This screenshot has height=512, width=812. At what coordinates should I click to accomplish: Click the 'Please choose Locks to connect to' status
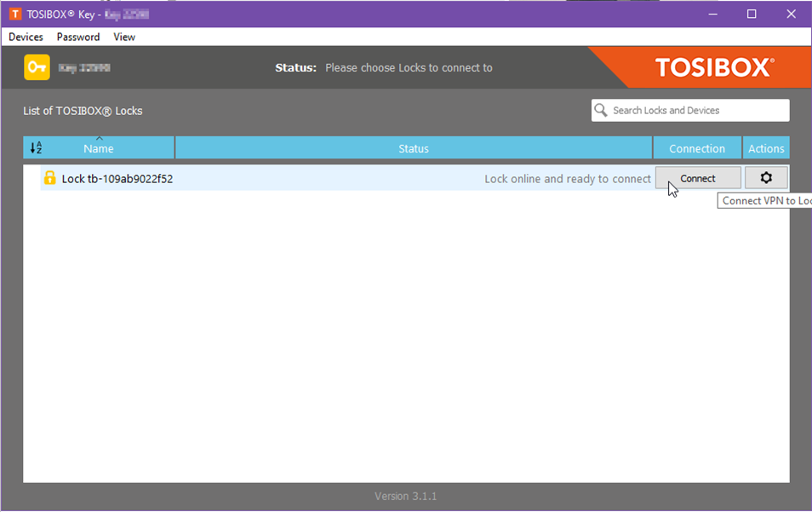(409, 68)
